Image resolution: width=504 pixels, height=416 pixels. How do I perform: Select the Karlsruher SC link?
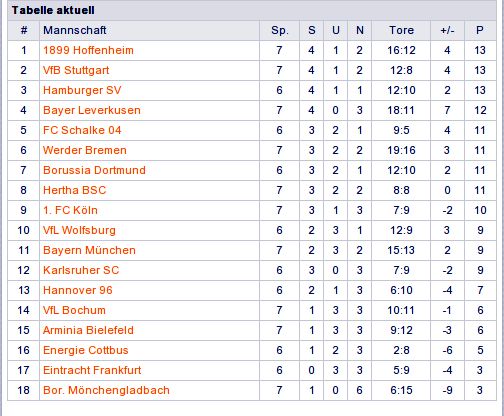coord(81,270)
